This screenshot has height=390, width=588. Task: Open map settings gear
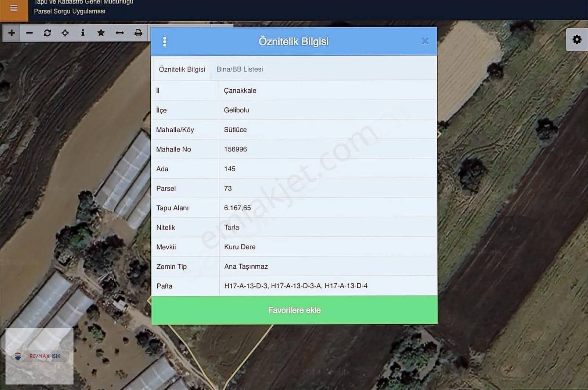coord(577,39)
